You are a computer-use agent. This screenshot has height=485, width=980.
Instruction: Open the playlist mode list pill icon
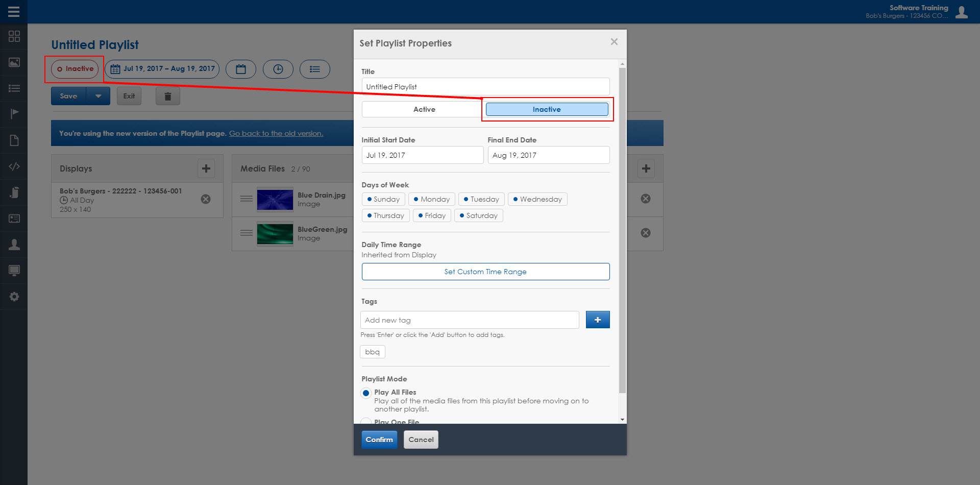(x=314, y=69)
